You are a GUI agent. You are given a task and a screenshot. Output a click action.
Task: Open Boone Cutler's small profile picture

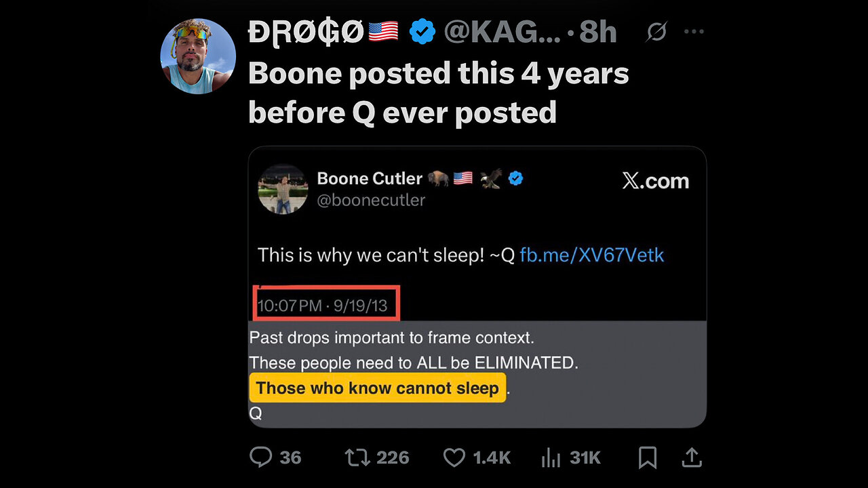[283, 189]
